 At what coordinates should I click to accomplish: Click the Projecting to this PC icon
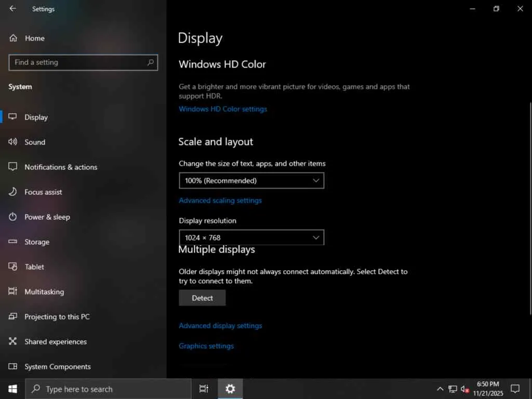(x=12, y=316)
